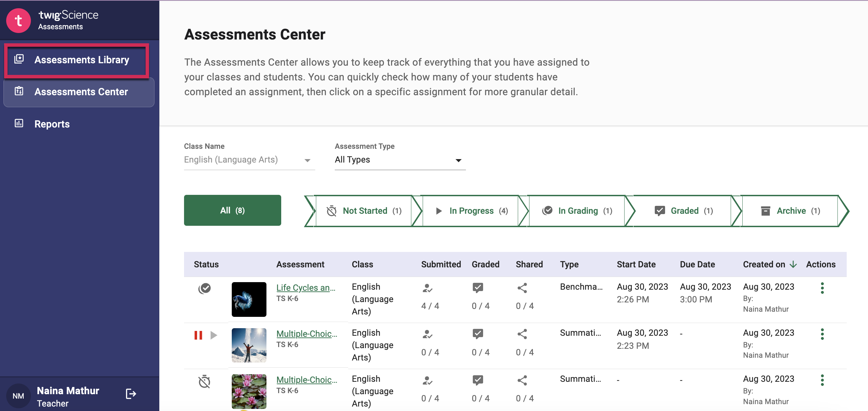Image resolution: width=868 pixels, height=411 pixels.
Task: Click the logout icon beside Naina Mathur
Action: pos(131,394)
